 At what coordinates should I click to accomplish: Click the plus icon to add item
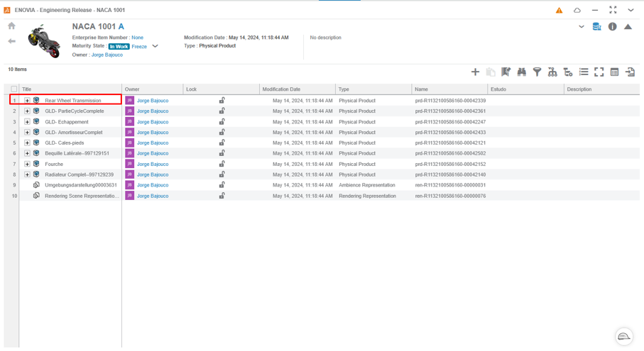tap(475, 72)
